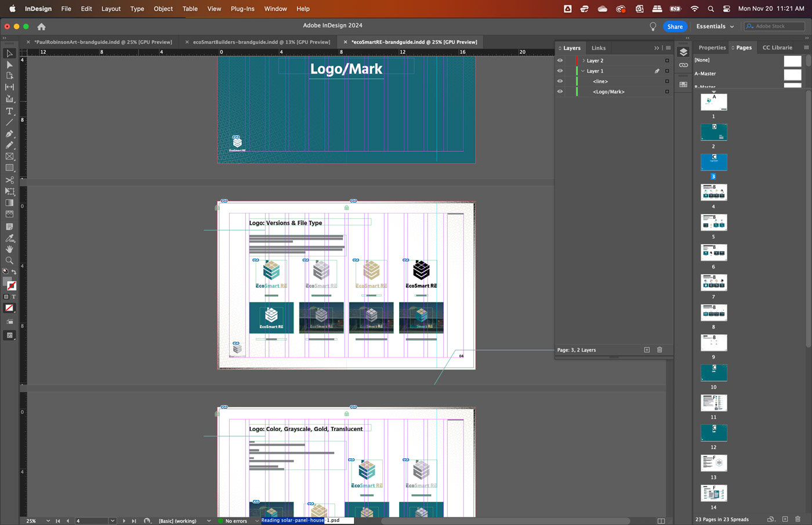Select the Direct Selection tool

coord(9,64)
